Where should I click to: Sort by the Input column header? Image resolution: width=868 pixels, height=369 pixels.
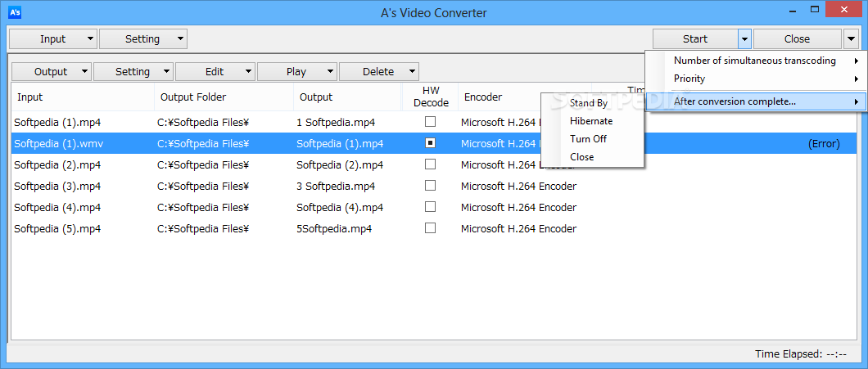(x=83, y=97)
